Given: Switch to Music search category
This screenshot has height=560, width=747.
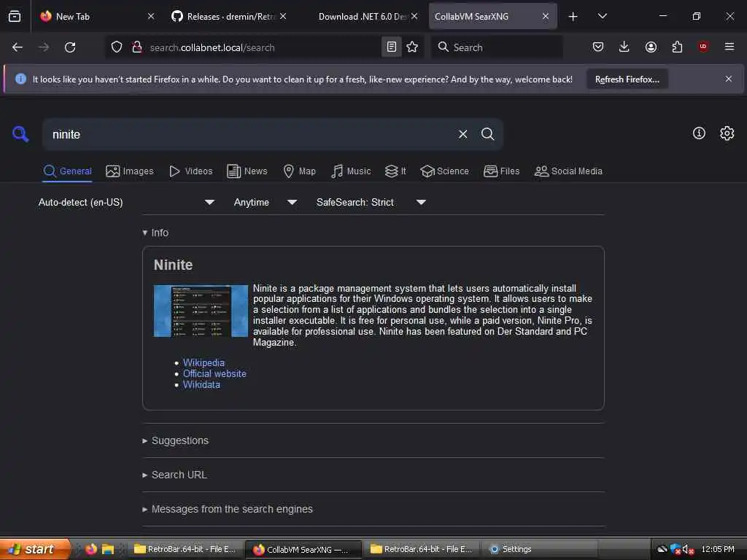Looking at the screenshot, I should click(351, 171).
